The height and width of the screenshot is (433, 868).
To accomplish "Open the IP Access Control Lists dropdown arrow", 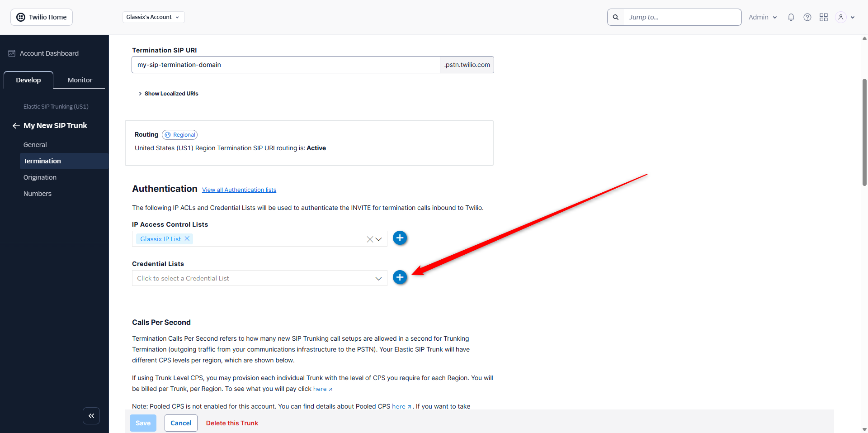I will 379,239.
